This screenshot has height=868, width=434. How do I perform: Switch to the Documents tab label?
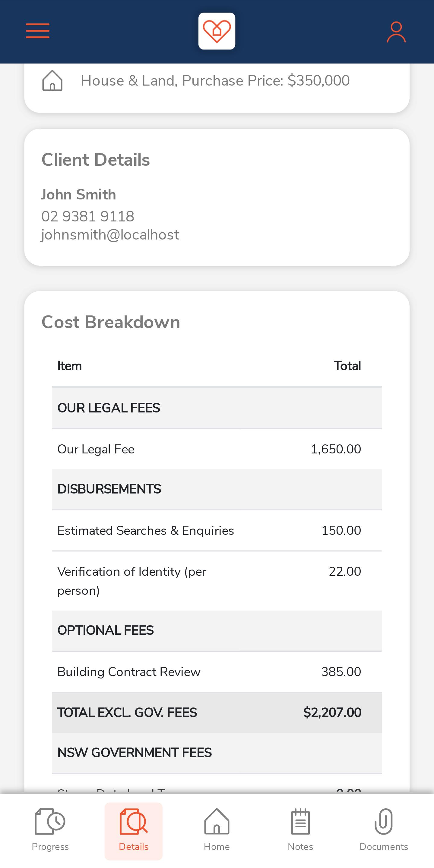pyautogui.click(x=384, y=847)
